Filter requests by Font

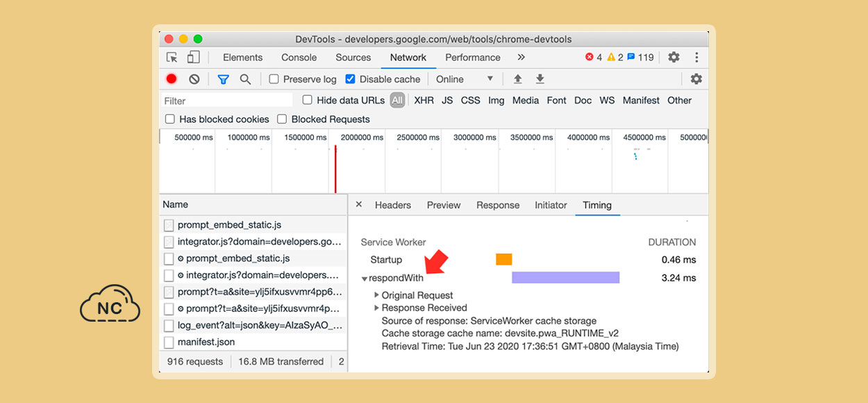pyautogui.click(x=556, y=100)
